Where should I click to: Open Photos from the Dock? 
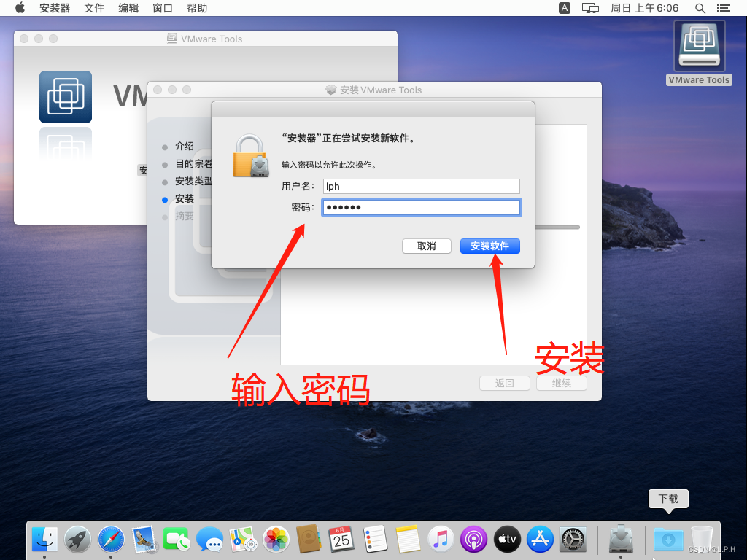coord(276,539)
